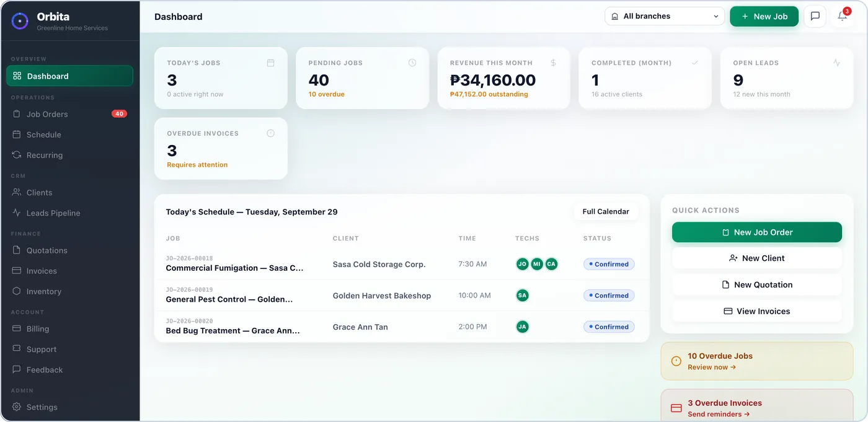Screen dimensions: 868x422
Task: Click the 12 new this month text
Action: click(761, 95)
